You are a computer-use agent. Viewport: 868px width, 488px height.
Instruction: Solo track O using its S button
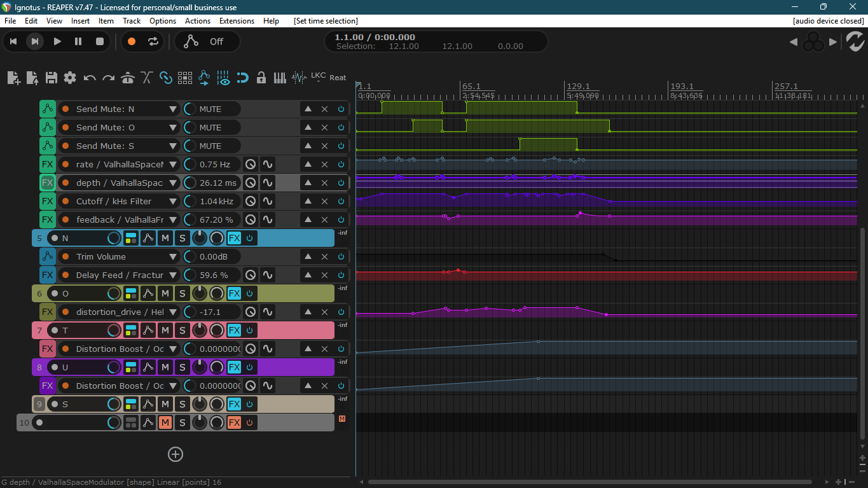pos(183,293)
